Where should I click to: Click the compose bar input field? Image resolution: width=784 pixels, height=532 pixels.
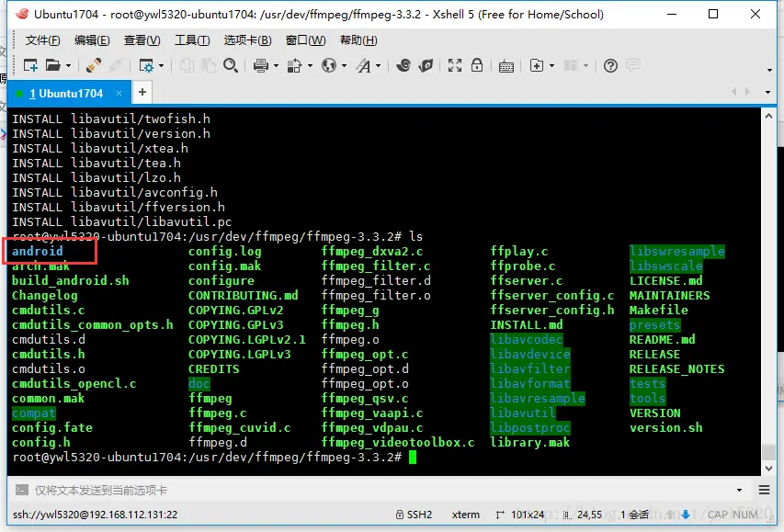tap(380, 490)
